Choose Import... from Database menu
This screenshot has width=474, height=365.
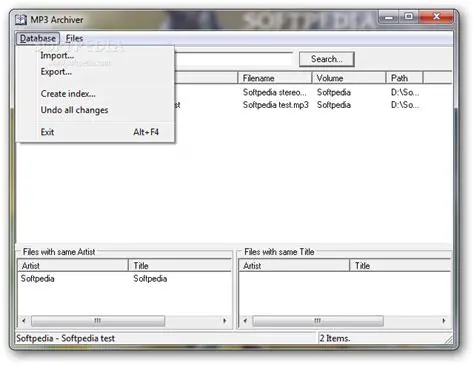(96, 56)
